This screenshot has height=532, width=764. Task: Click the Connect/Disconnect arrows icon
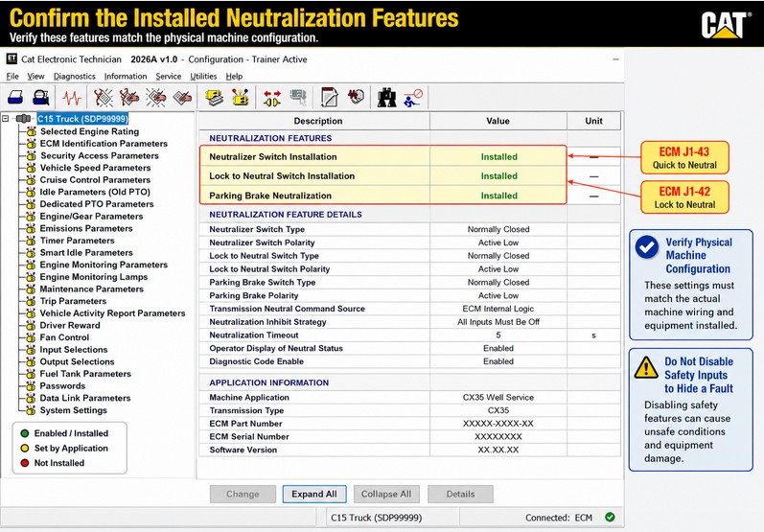[x=272, y=98]
